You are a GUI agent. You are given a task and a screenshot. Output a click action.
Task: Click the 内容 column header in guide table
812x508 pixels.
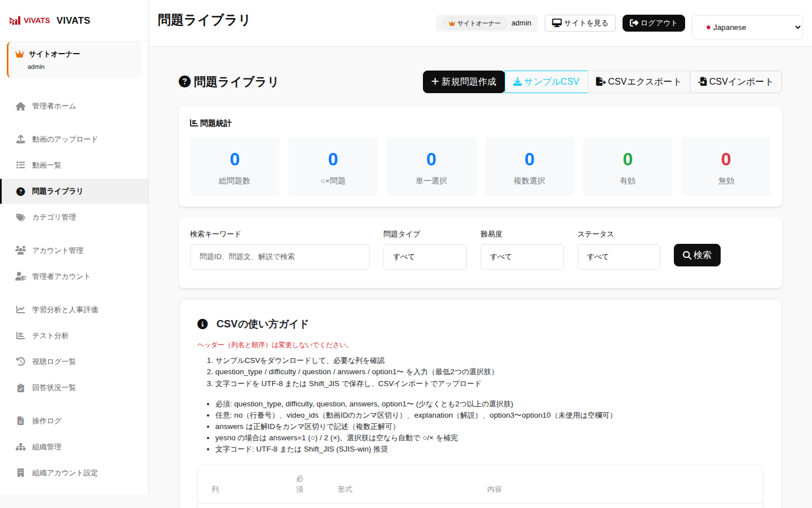coord(495,489)
